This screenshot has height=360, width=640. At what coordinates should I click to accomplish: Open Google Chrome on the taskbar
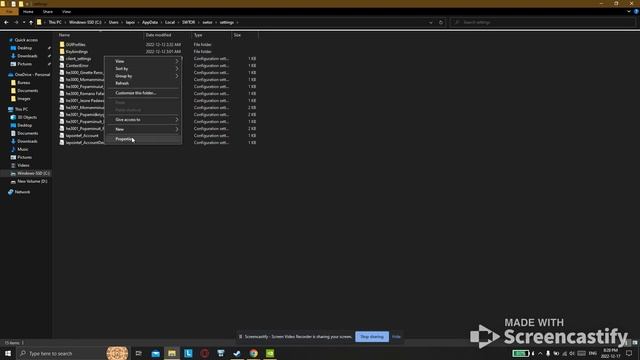[253, 353]
